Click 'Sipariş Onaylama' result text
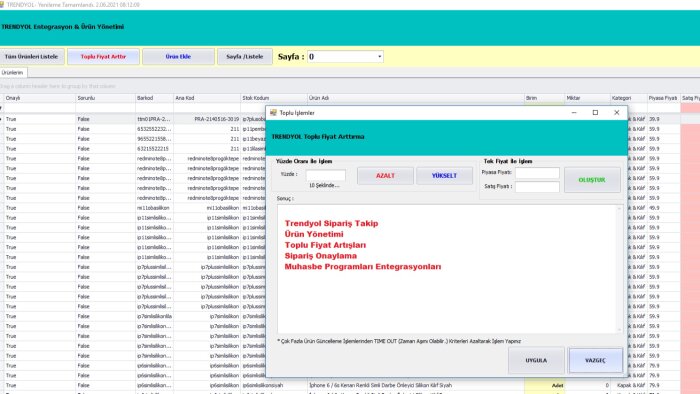 [321, 256]
